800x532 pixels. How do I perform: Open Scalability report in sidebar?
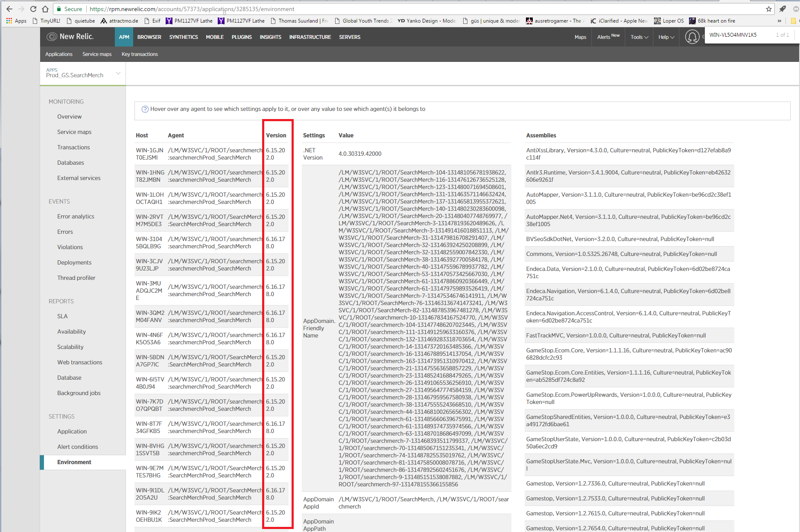(70, 347)
